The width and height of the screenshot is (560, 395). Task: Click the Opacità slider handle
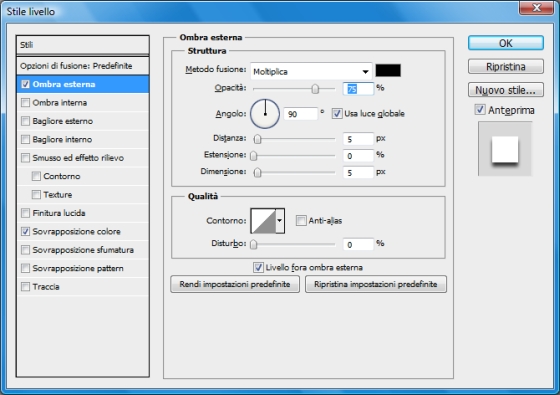pos(315,89)
